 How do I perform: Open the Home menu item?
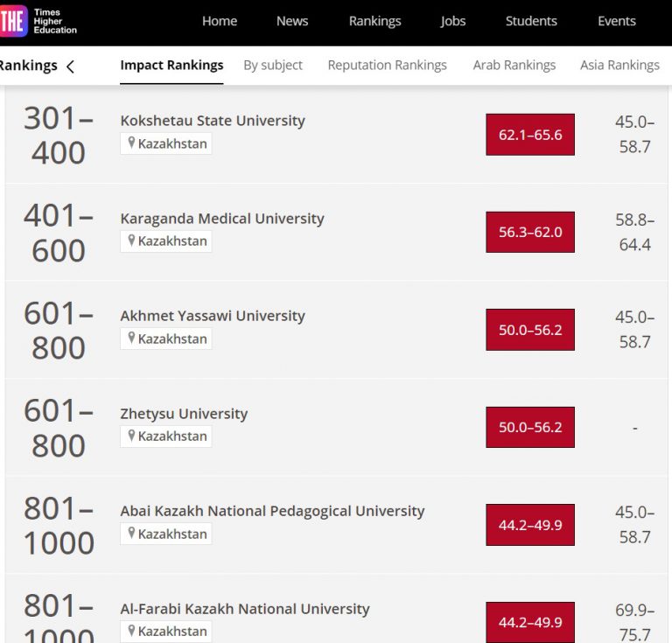(x=220, y=21)
